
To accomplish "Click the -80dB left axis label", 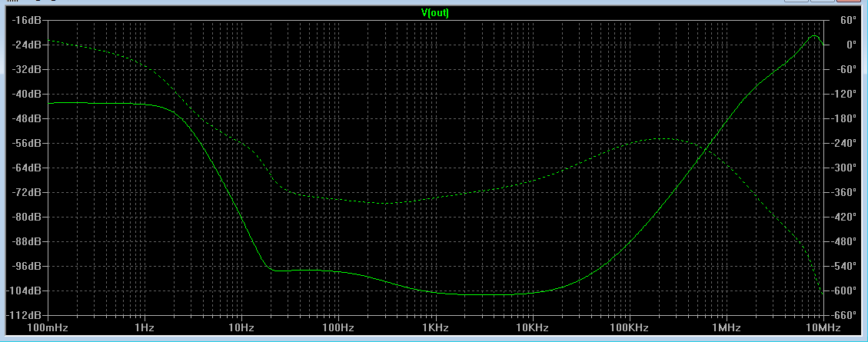I will (28, 217).
